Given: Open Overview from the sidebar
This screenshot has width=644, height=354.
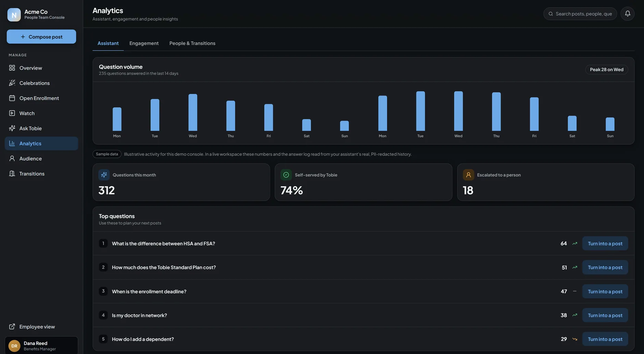Looking at the screenshot, I should click(41, 68).
